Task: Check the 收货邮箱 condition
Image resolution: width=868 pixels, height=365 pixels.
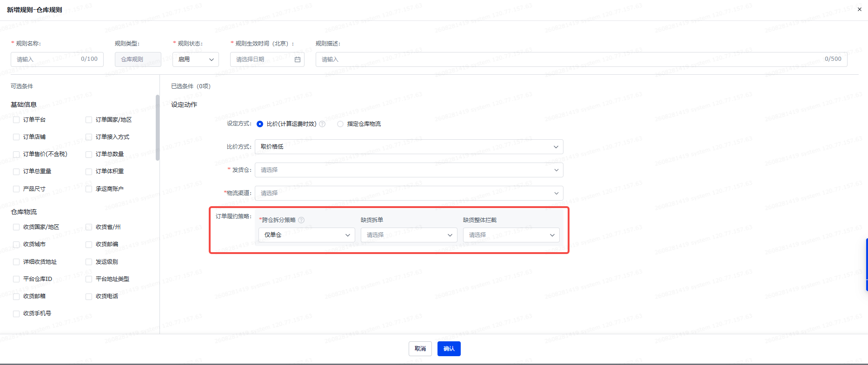Action: [x=16, y=296]
